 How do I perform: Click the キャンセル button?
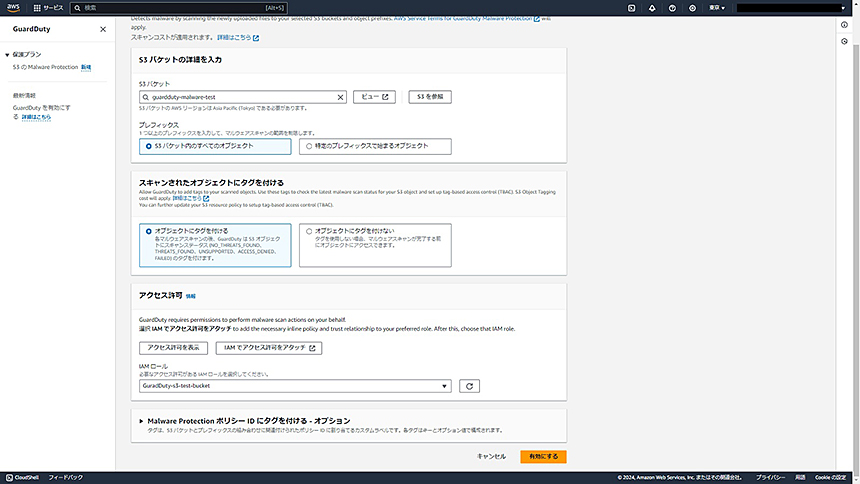click(x=491, y=457)
